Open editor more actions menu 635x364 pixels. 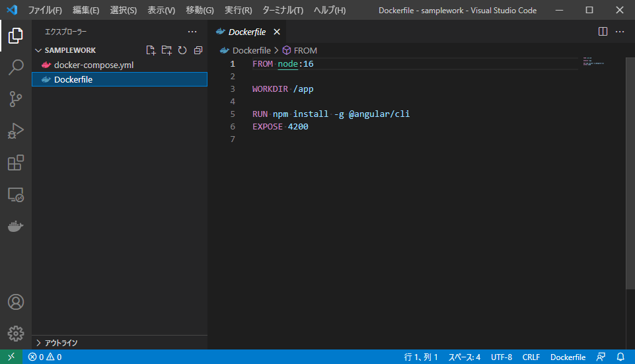pos(620,32)
